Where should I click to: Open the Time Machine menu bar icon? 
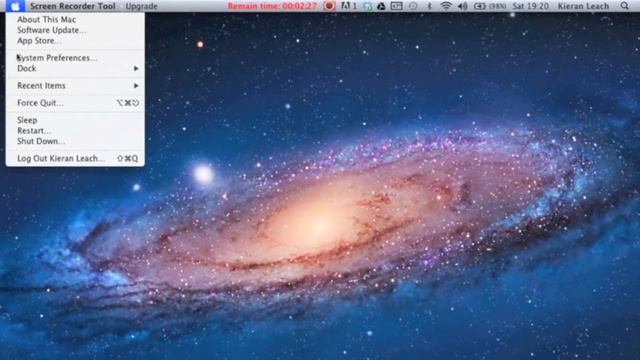pyautogui.click(x=413, y=6)
